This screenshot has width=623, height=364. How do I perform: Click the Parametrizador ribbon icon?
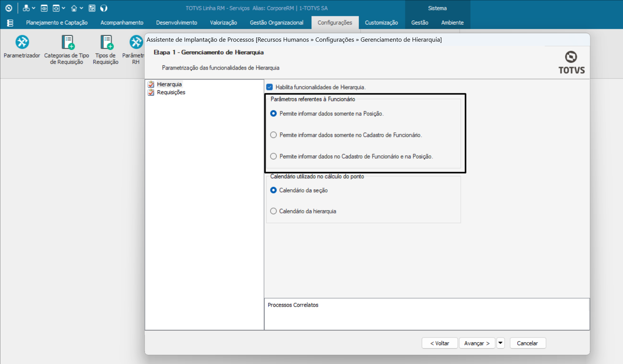point(22,47)
